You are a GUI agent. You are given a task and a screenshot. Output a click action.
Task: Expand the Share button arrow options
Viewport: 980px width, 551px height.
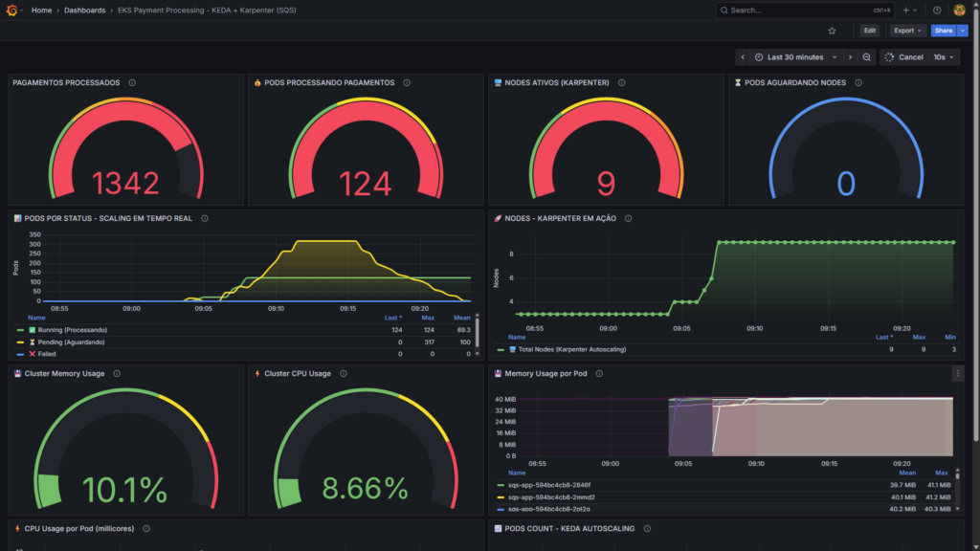[x=963, y=31]
